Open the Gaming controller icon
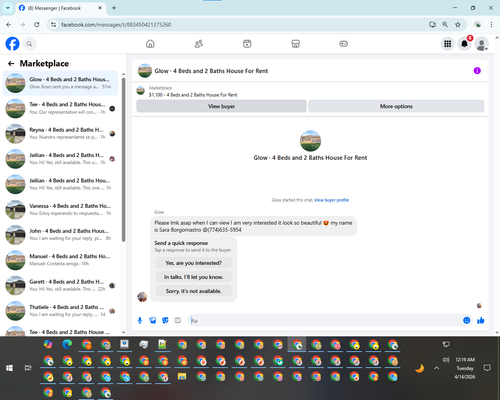This screenshot has height=400, width=500. tap(344, 44)
